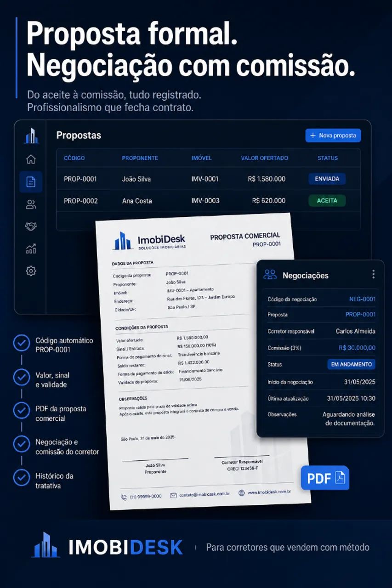Click the Propostas panel title

79,136
